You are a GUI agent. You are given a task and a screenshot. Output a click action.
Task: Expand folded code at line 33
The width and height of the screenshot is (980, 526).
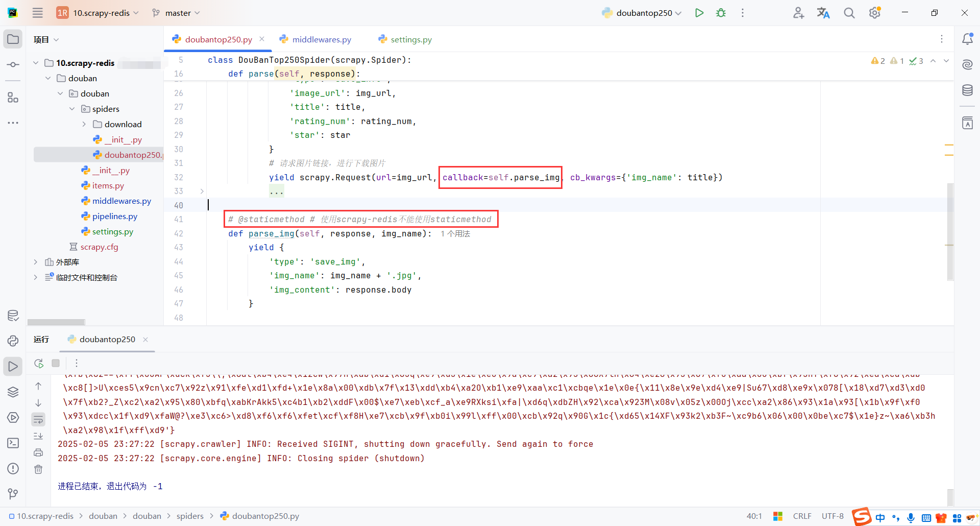pyautogui.click(x=202, y=191)
